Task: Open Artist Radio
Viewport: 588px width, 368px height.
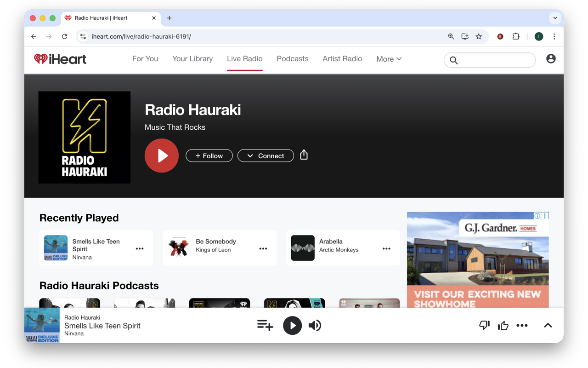Action: coord(342,59)
